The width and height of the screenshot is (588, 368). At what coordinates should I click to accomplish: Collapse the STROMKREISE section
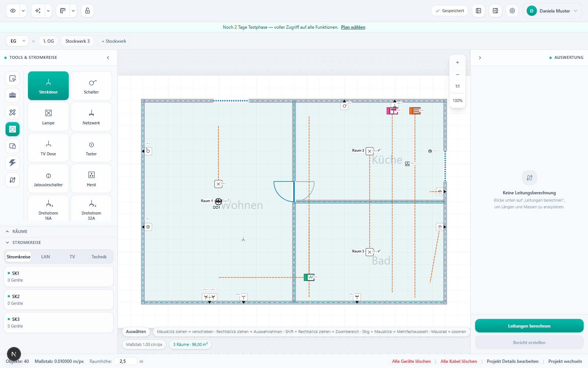pos(59,243)
